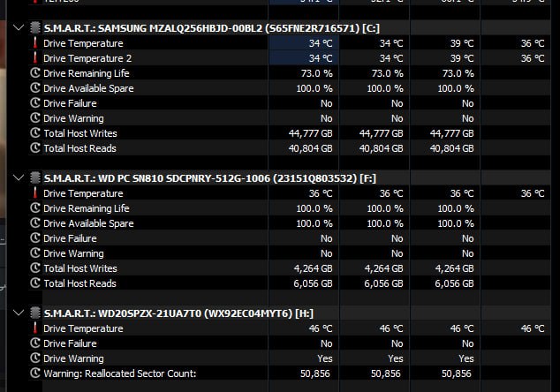
Task: Click the 50,856 current reallocated sector value
Action: (314, 373)
